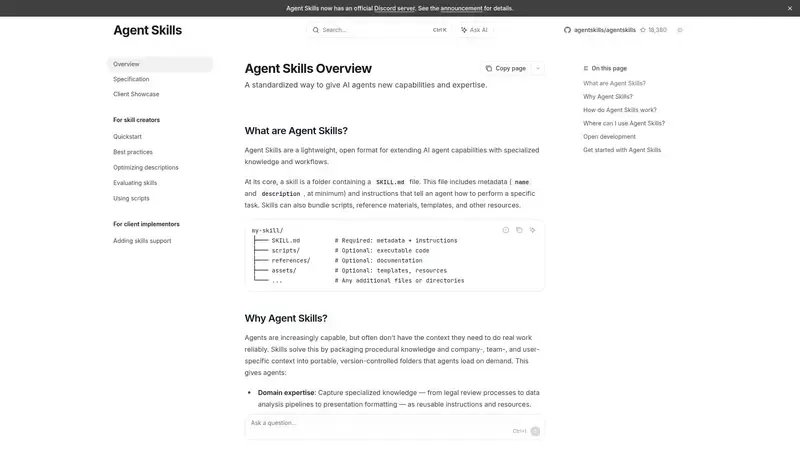The image size is (800, 450).
Task: Open Adding skills support in sidebar
Action: point(142,241)
